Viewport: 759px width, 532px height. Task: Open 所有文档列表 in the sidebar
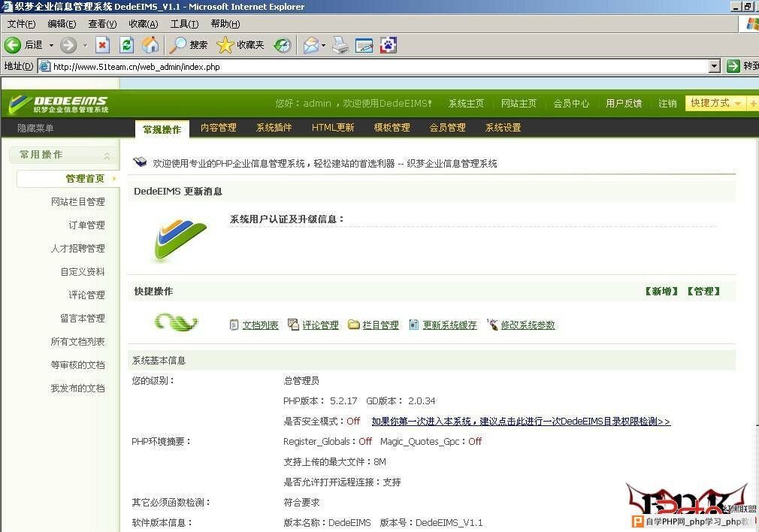point(78,341)
